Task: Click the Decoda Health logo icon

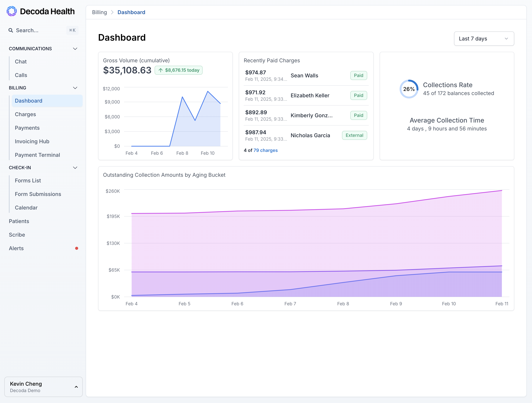Action: click(x=11, y=11)
